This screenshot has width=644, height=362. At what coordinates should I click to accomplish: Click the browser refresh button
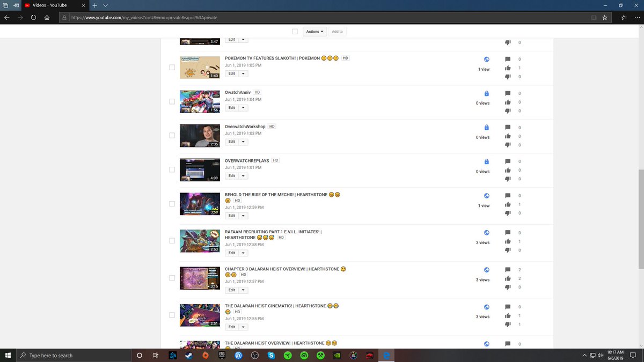click(33, 17)
